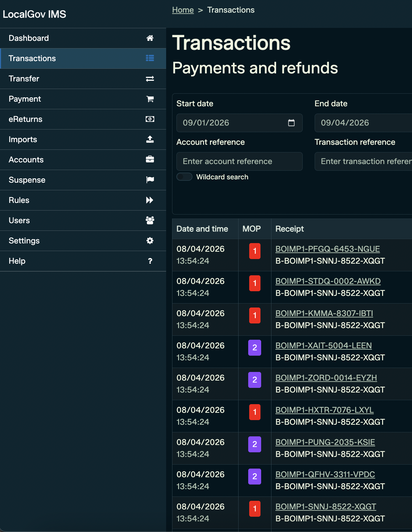
Task: Click MOP badge 1 on the KMMA-8307-IBTI row
Action: [255, 315]
